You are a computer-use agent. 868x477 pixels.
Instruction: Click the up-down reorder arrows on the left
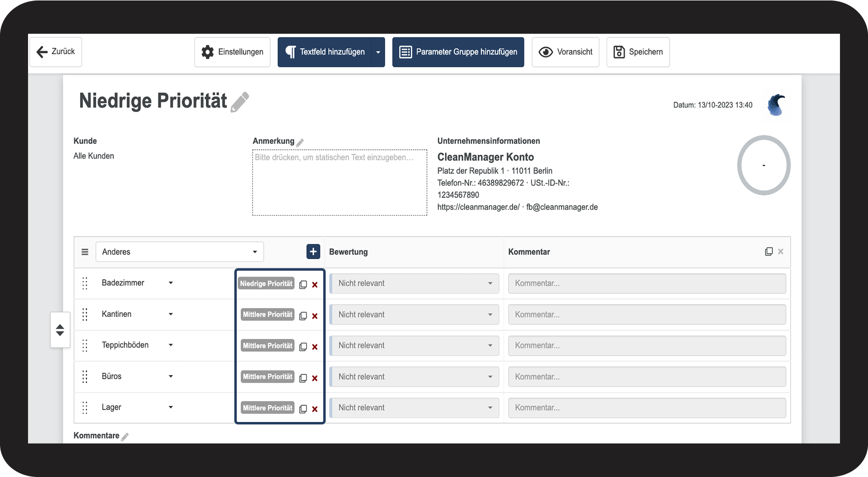60,330
